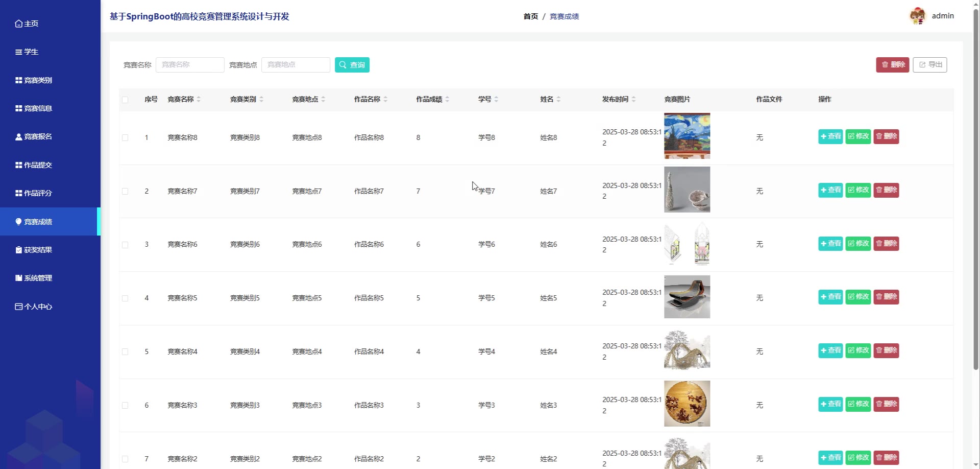Click the list icon beside 学生

coord(19,52)
